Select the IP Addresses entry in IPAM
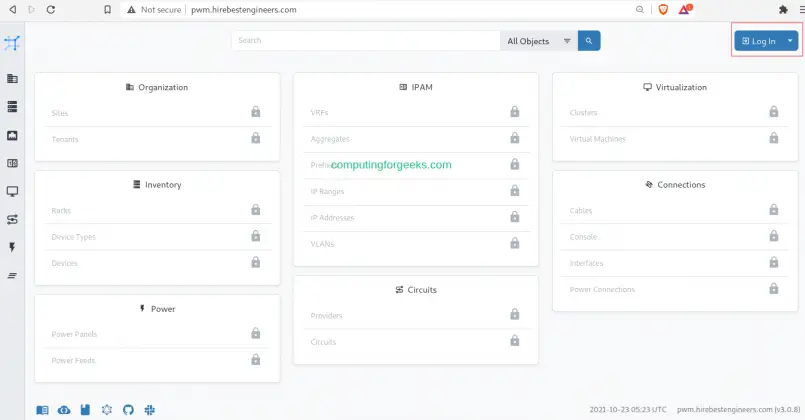The height and width of the screenshot is (420, 805). point(332,217)
